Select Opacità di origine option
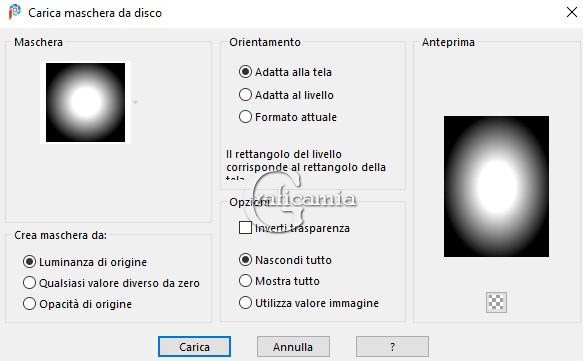Viewport: 583px width, 361px height. pos(77,304)
